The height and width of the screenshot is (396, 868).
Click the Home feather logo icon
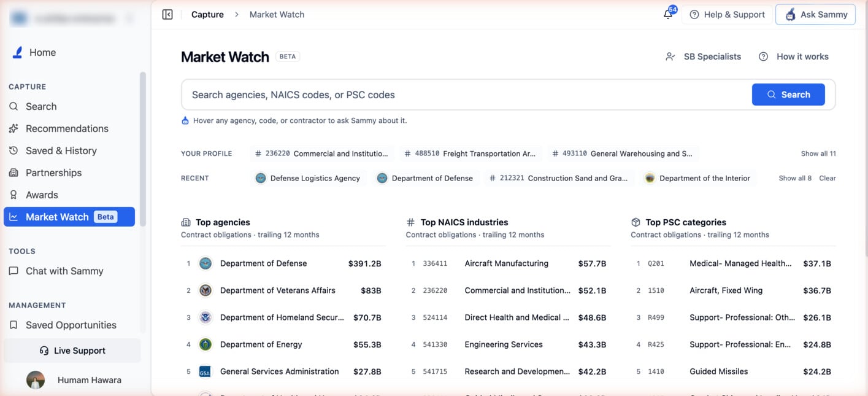coord(17,52)
